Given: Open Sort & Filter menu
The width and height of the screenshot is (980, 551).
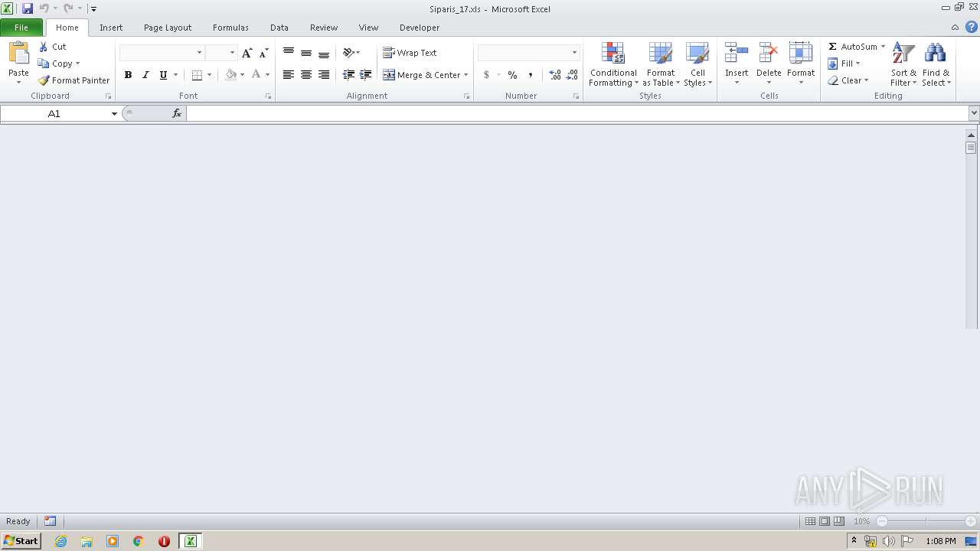Looking at the screenshot, I should click(x=903, y=64).
